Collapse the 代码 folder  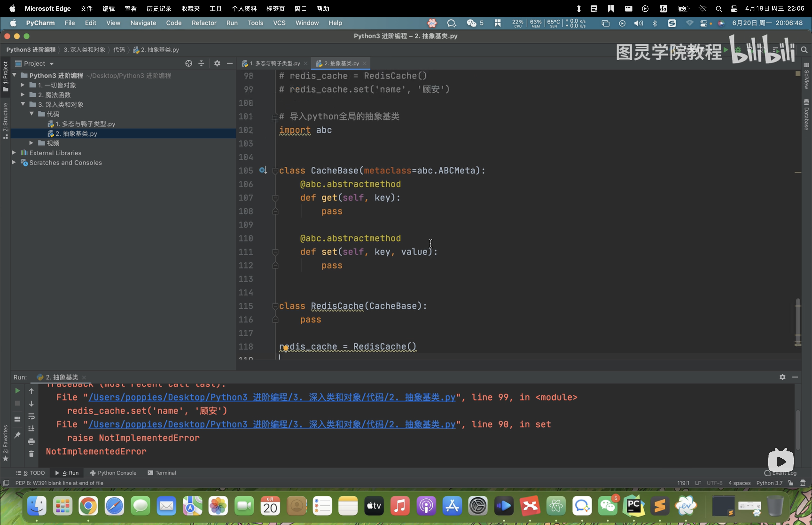pos(31,114)
